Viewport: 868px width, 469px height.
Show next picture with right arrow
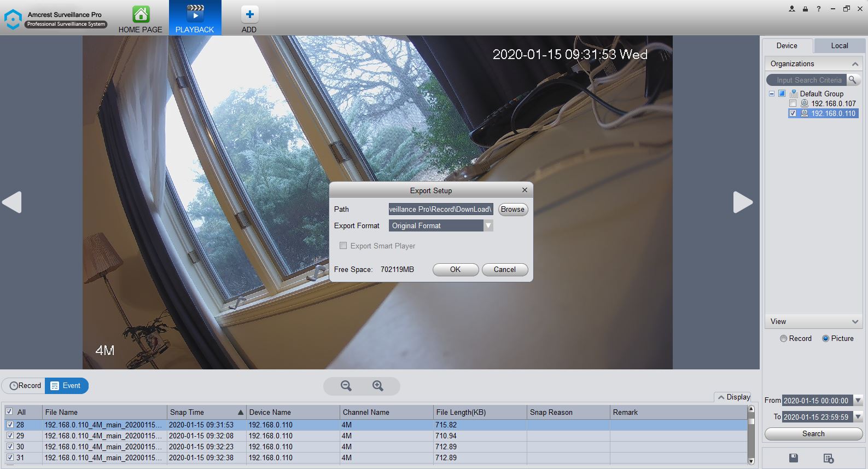pyautogui.click(x=743, y=202)
